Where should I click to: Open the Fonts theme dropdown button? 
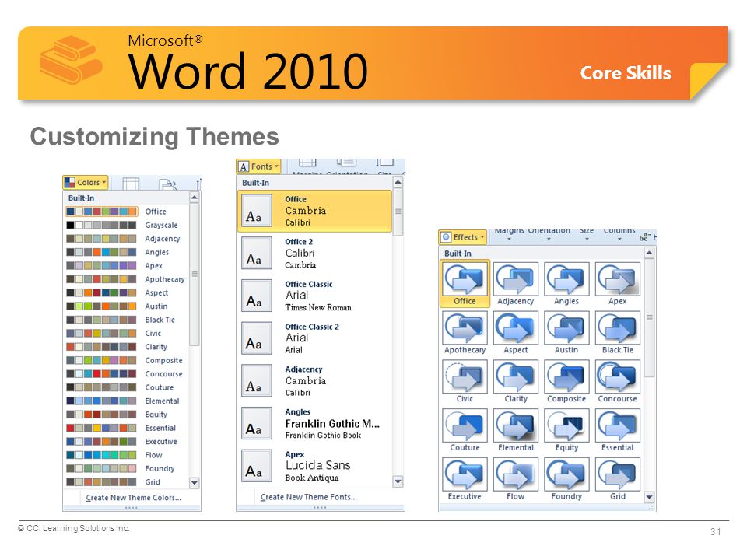[258, 166]
